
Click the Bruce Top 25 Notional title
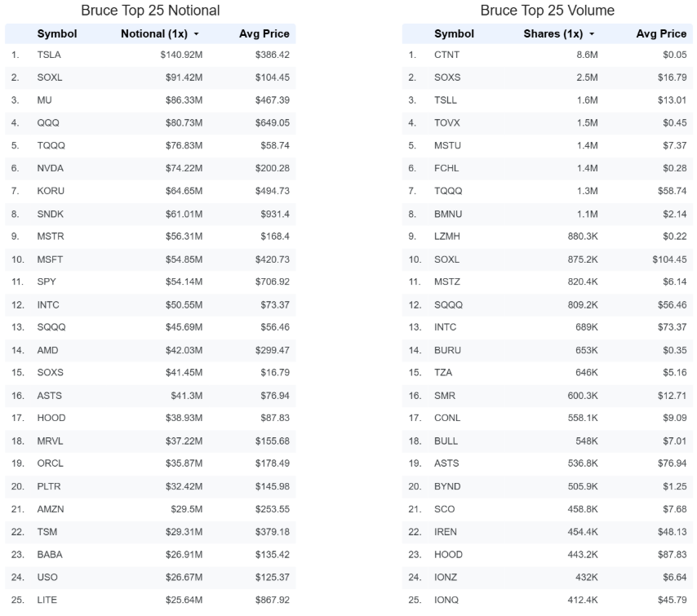pyautogui.click(x=150, y=11)
